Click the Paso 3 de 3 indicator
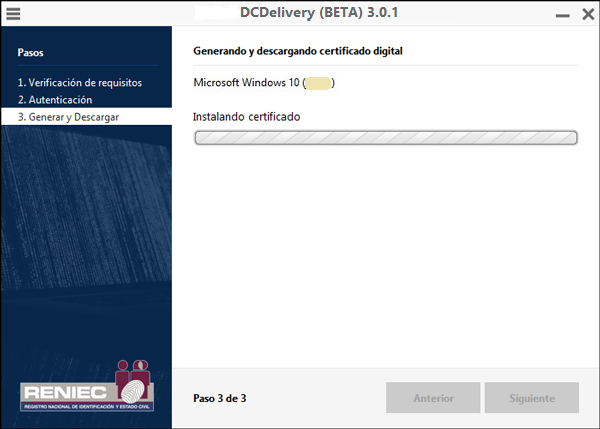Viewport: 600px width, 429px height. pos(219,398)
